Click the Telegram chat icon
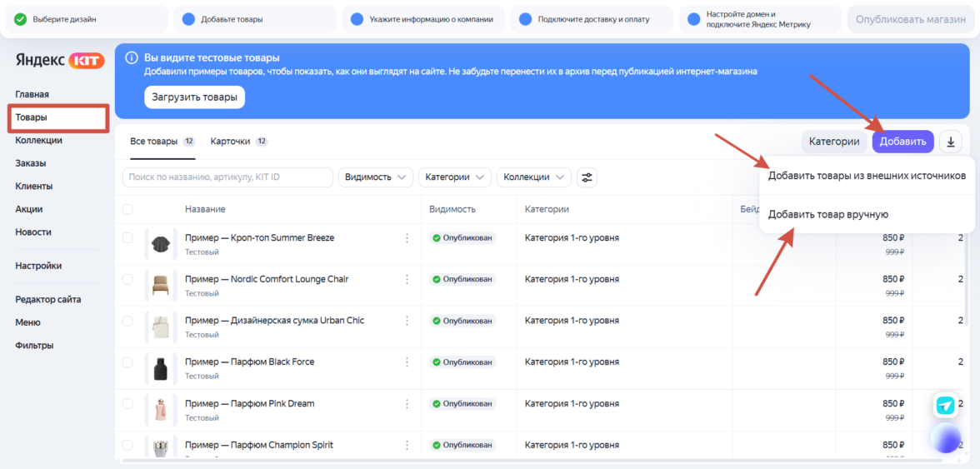 (x=945, y=406)
